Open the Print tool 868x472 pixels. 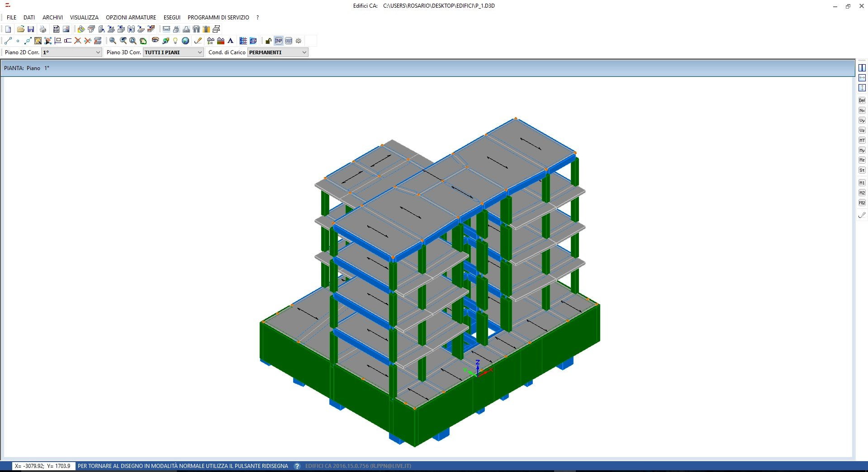click(43, 29)
